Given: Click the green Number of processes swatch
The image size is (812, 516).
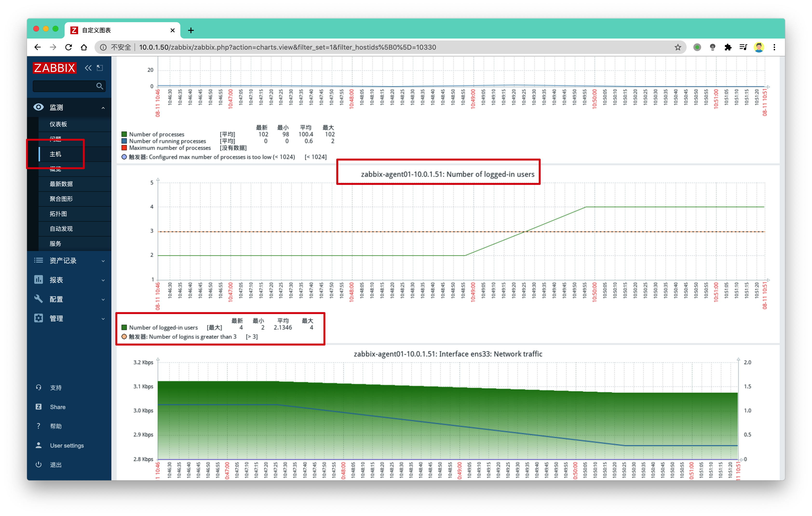Looking at the screenshot, I should (x=124, y=134).
